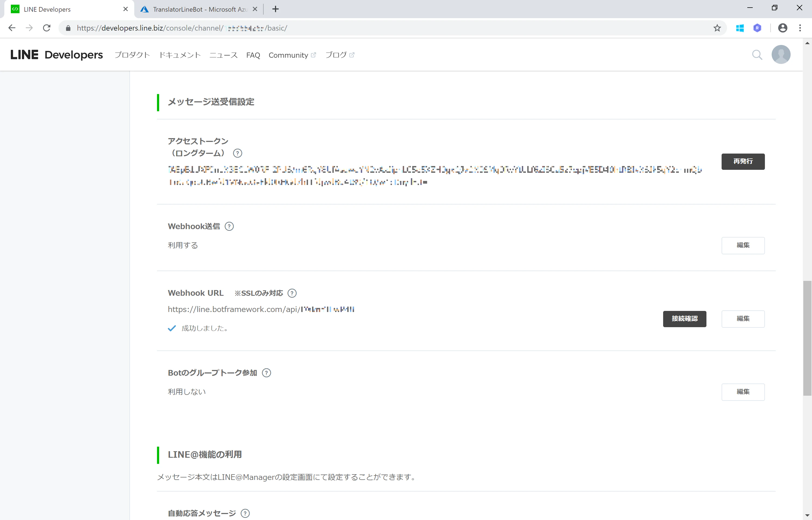812x520 pixels.
Task: Open the ニュース menu item
Action: tap(223, 55)
